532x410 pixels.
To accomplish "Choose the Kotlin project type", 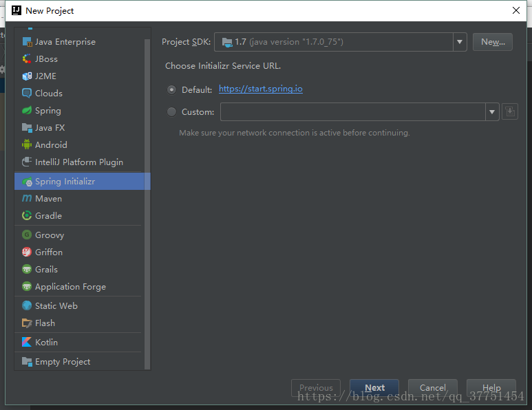I will [79, 342].
